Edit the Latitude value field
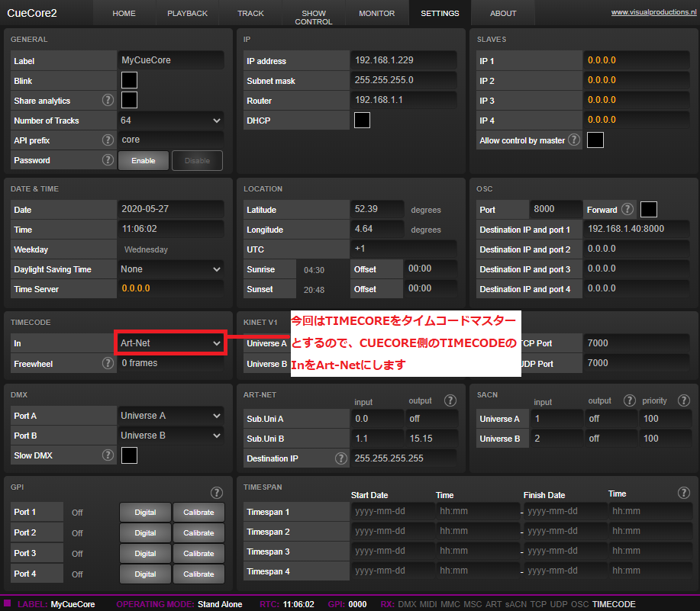 click(377, 209)
